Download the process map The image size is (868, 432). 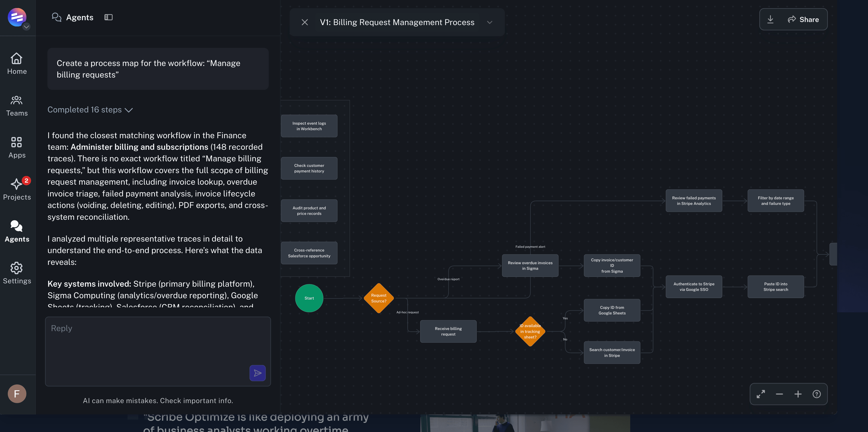tap(770, 19)
